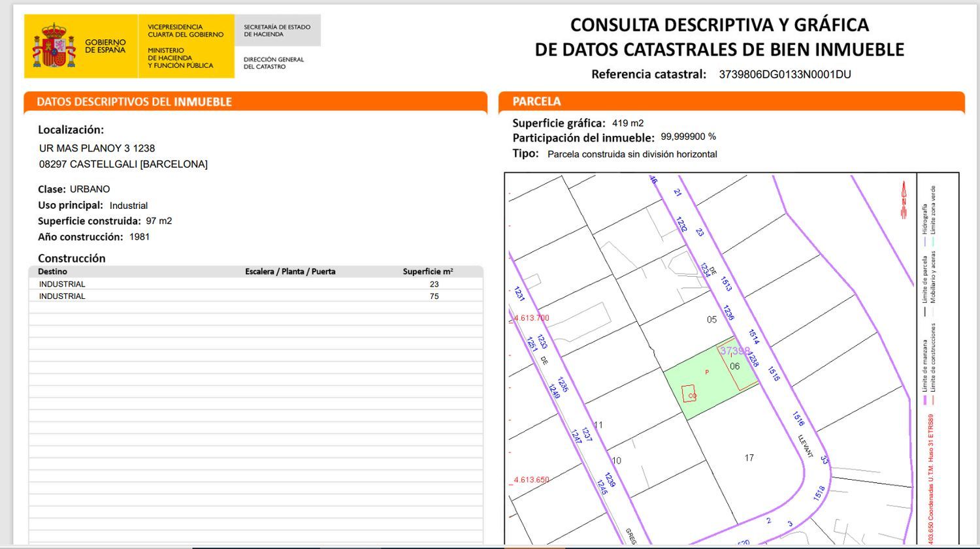The height and width of the screenshot is (549, 980).
Task: Click the Secretaría de Estado de Hacienda box
Action: point(277,31)
